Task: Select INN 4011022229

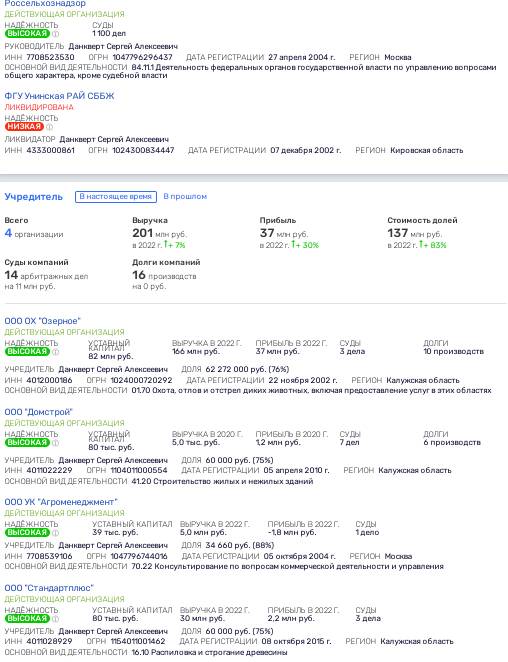Action: [x=49, y=470]
